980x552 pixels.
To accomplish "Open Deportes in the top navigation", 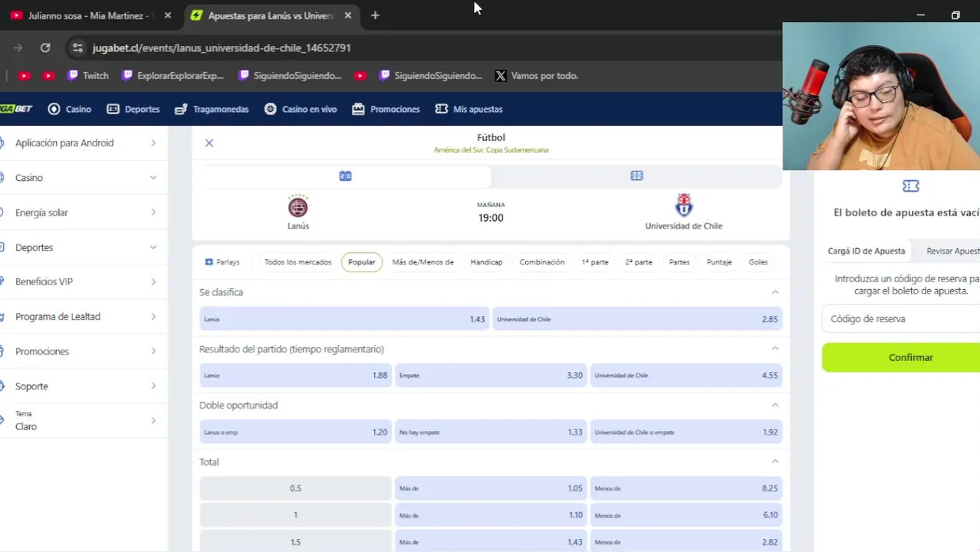I will click(133, 109).
